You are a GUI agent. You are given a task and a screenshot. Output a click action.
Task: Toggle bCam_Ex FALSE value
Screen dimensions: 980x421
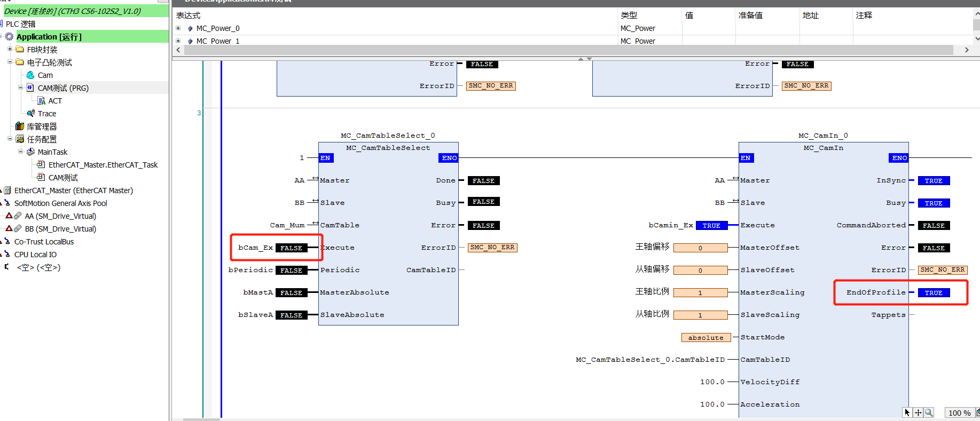291,248
